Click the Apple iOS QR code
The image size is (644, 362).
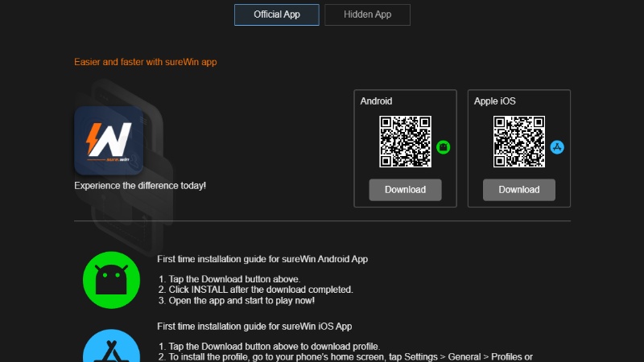coord(518,142)
